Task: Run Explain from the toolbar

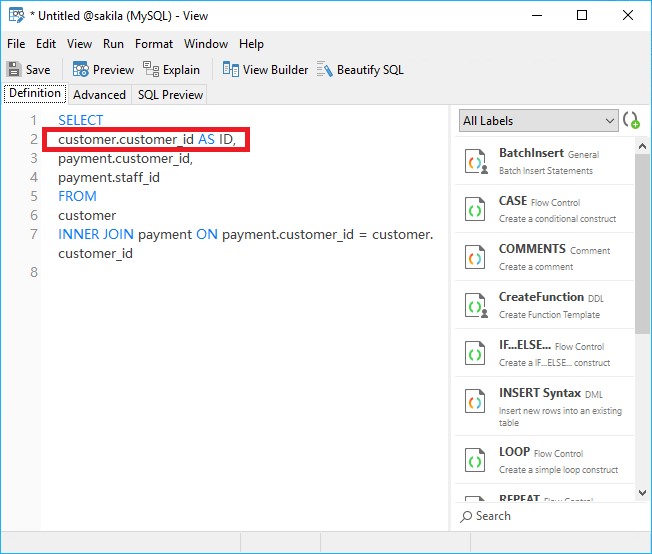Action: tap(151, 70)
